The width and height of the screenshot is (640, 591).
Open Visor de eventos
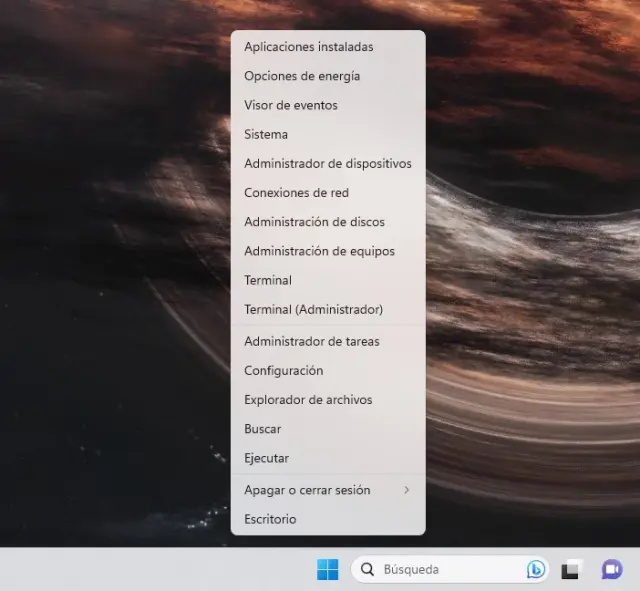click(291, 105)
